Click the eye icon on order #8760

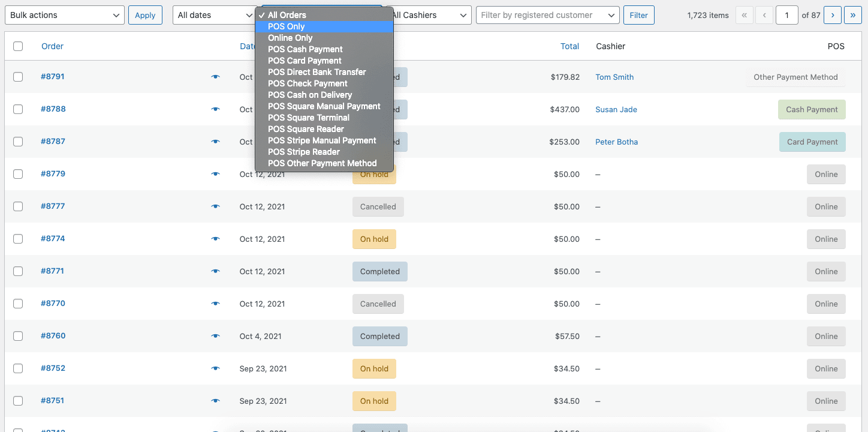215,336
